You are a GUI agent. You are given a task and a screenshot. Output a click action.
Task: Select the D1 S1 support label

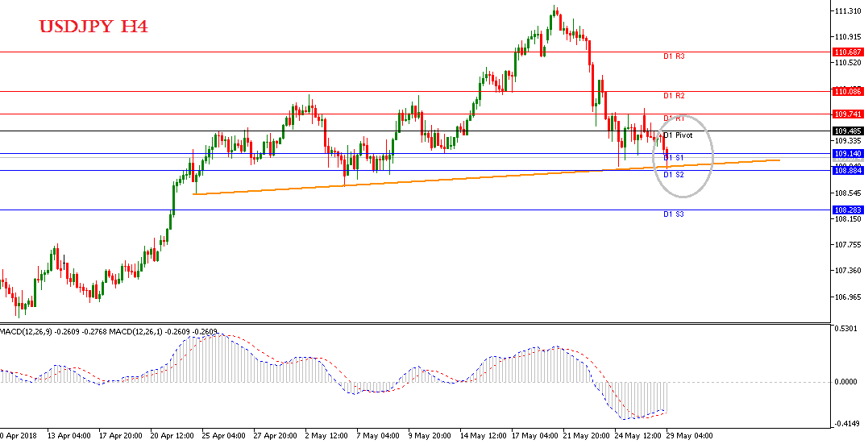click(x=673, y=158)
